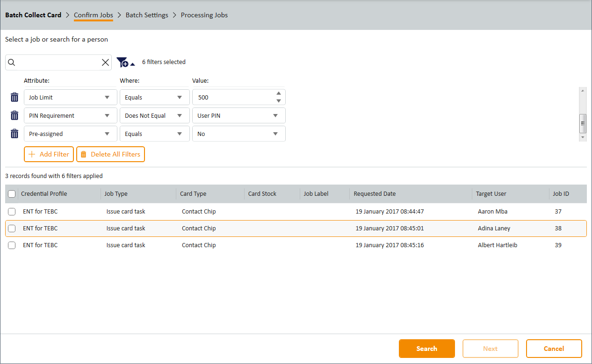Decrease the Job Limit value with down arrow
The image size is (592, 364).
278,101
